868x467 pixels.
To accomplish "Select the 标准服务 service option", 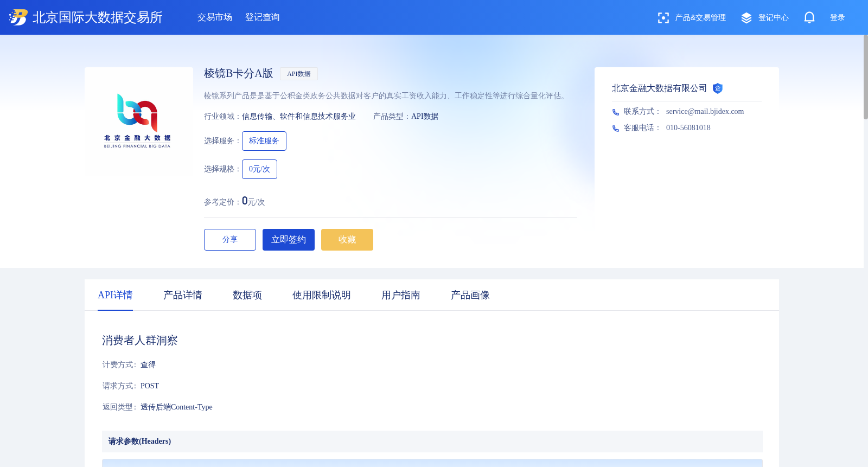I will click(264, 141).
